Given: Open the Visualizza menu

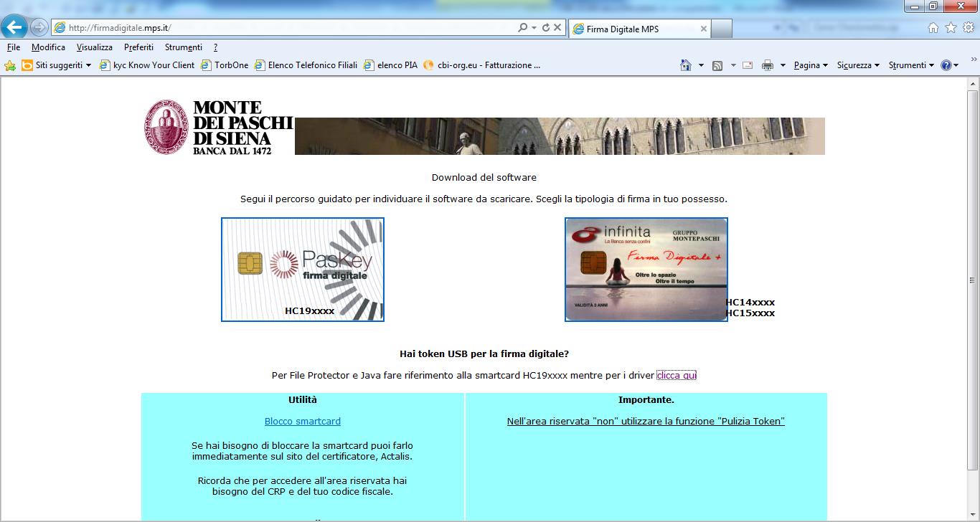Looking at the screenshot, I should pos(95,47).
